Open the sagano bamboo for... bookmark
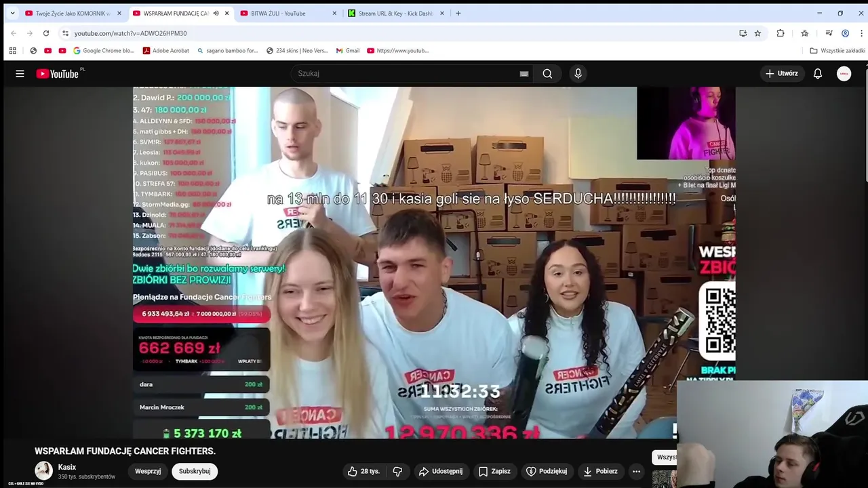This screenshot has height=488, width=868. (x=228, y=50)
